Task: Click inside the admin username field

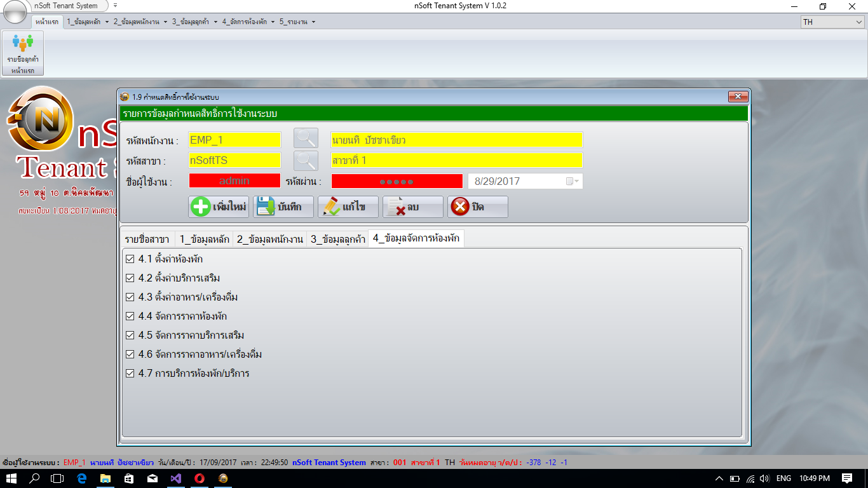Action: click(x=234, y=180)
